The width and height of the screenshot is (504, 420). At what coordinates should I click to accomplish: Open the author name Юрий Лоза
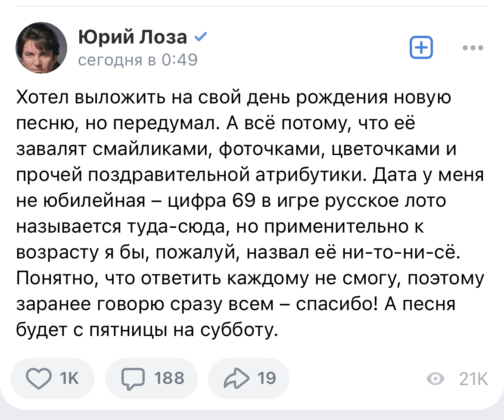click(133, 38)
